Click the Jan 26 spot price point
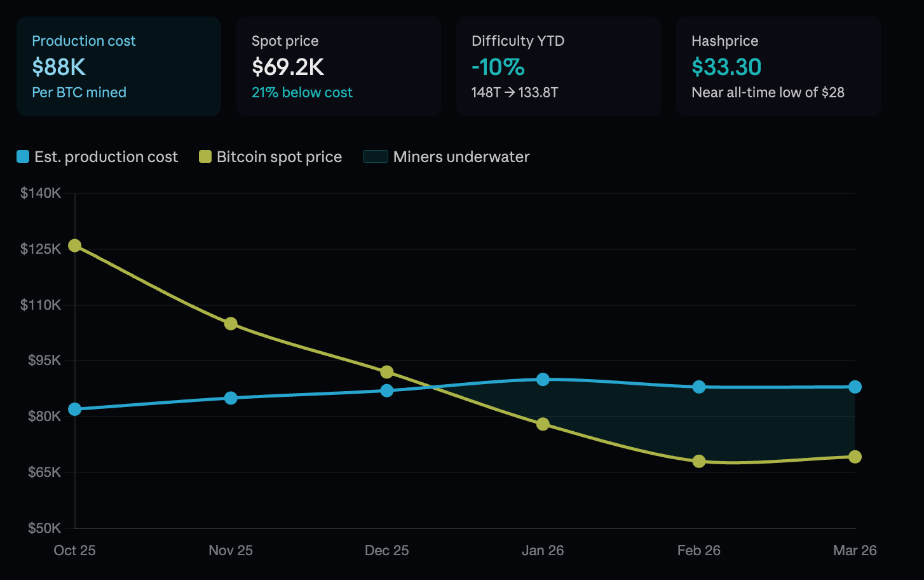 click(543, 424)
